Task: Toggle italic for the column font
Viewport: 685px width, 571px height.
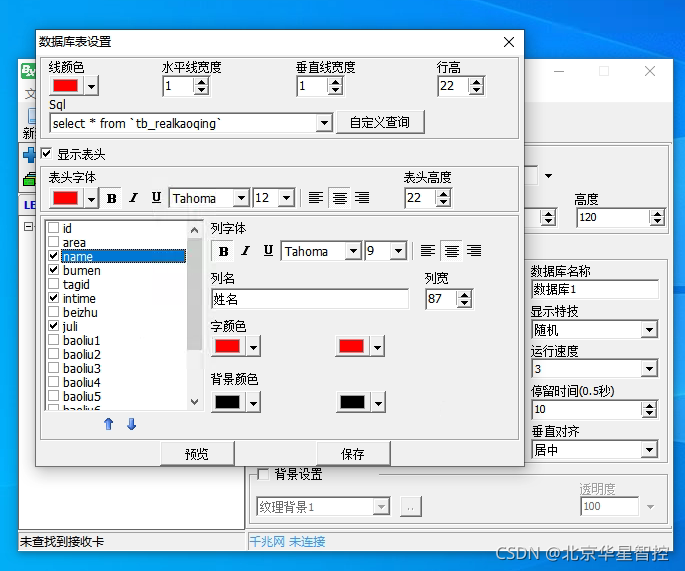Action: pyautogui.click(x=246, y=251)
